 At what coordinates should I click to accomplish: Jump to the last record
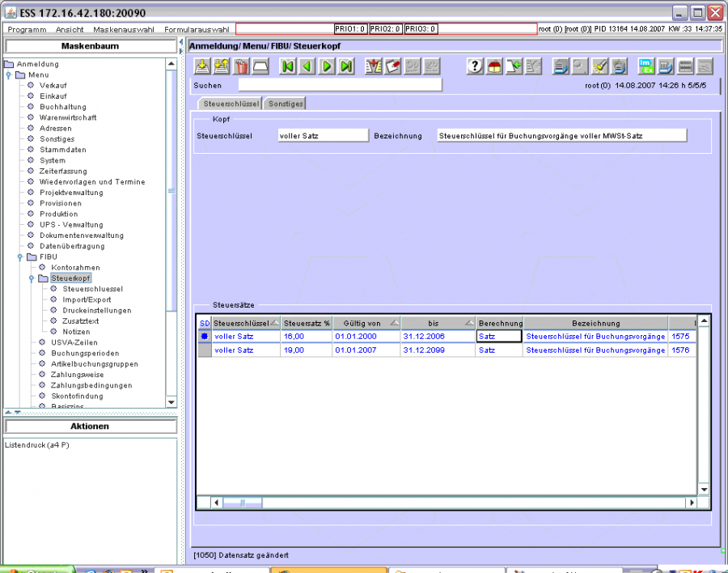(x=346, y=66)
